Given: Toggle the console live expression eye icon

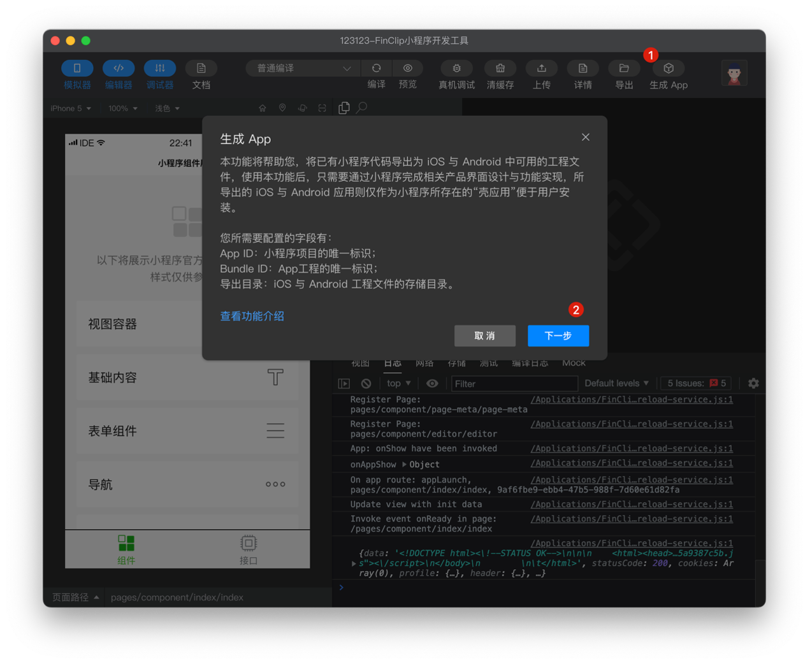Looking at the screenshot, I should (x=432, y=384).
